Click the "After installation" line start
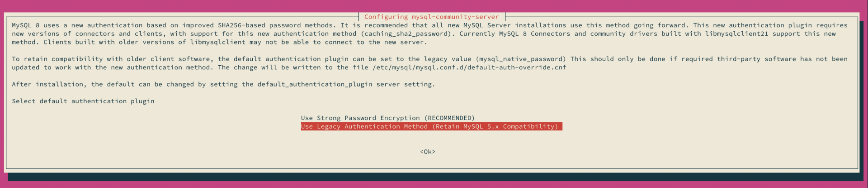 48,84
